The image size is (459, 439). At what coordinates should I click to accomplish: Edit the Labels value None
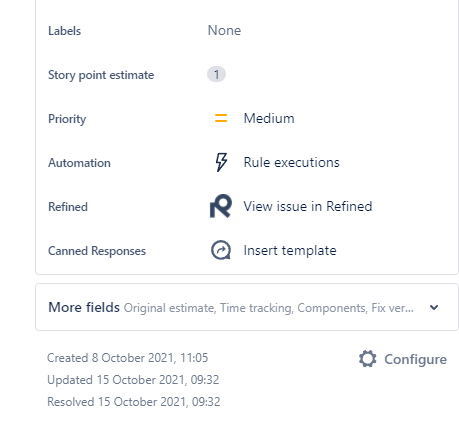[x=224, y=30]
